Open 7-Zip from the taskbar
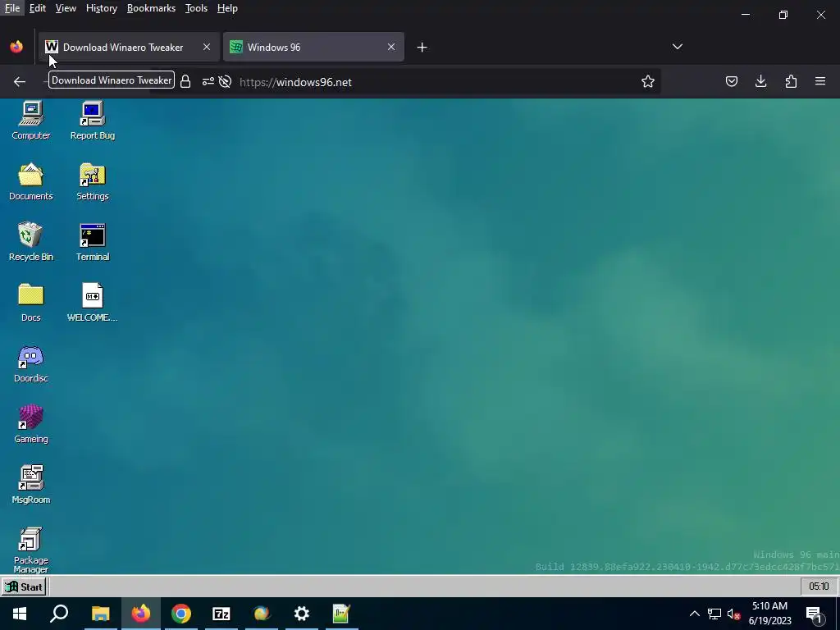840x630 pixels. tap(221, 614)
